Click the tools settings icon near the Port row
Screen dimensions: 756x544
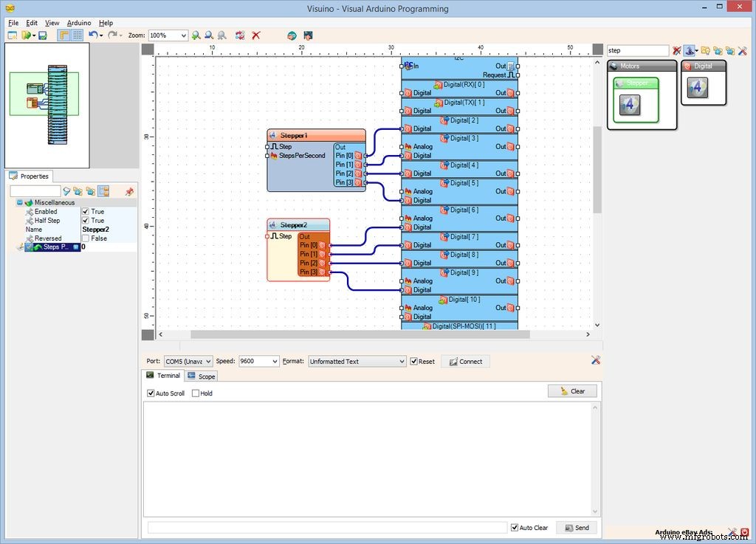pyautogui.click(x=596, y=361)
